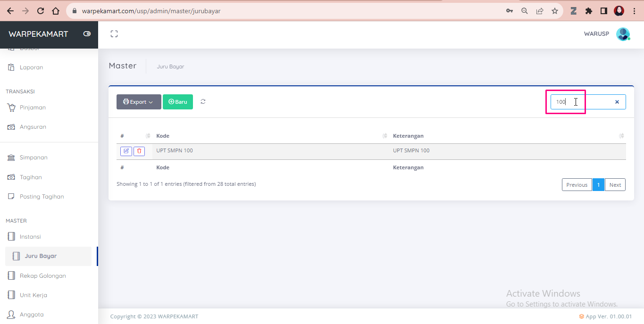
Task: Reload the page using browser refresh icon
Action: [41, 11]
